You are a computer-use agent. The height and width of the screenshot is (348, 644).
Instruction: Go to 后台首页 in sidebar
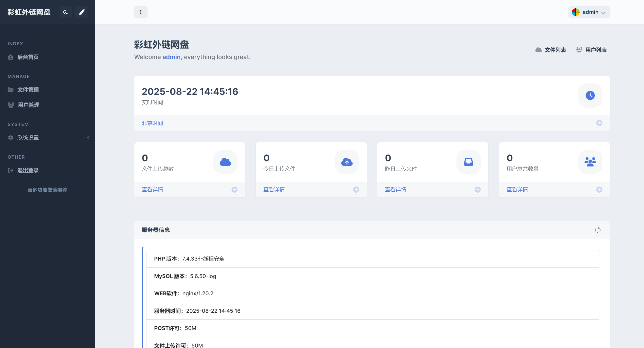click(28, 57)
